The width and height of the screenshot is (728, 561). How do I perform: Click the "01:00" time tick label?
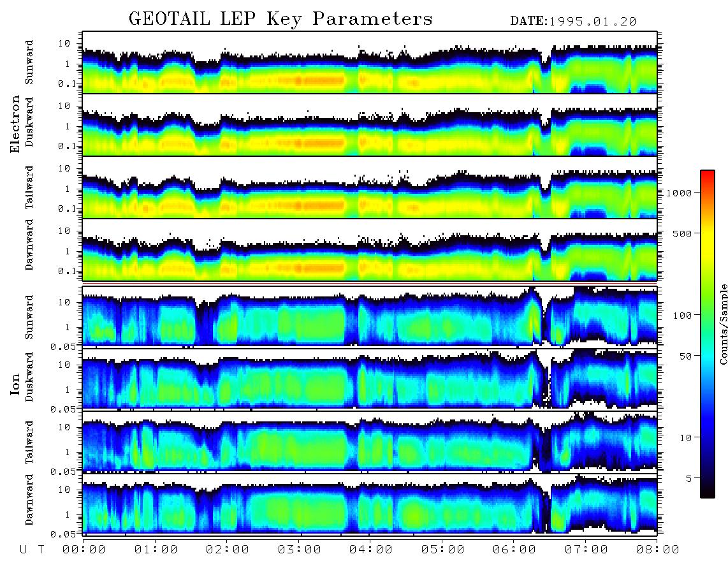pyautogui.click(x=156, y=550)
